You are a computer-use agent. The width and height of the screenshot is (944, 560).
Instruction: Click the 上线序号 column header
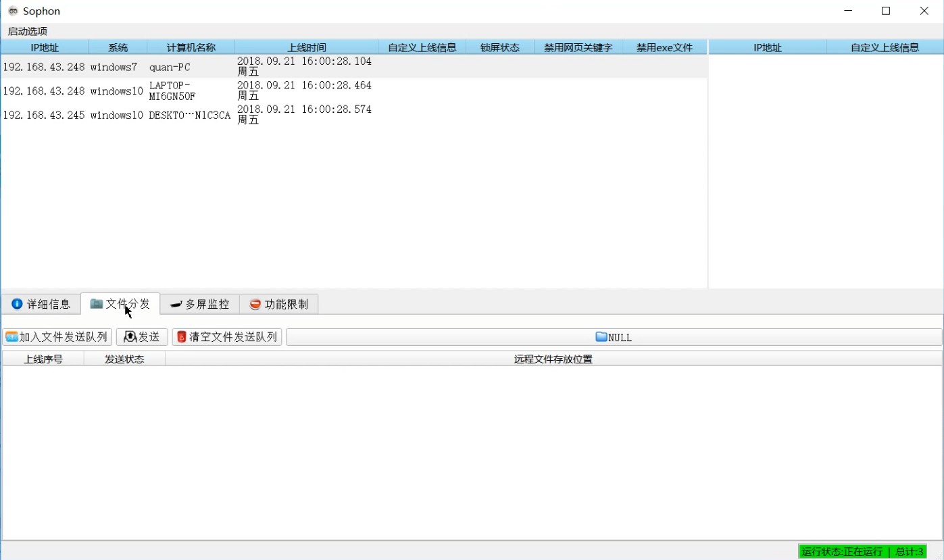coord(43,359)
